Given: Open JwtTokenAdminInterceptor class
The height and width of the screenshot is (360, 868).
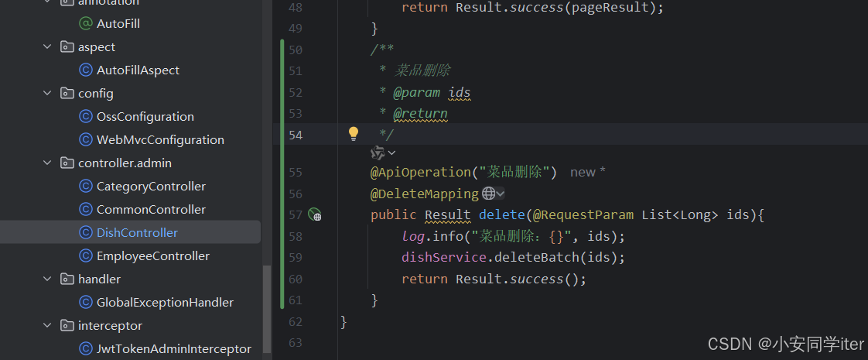Looking at the screenshot, I should [174, 349].
